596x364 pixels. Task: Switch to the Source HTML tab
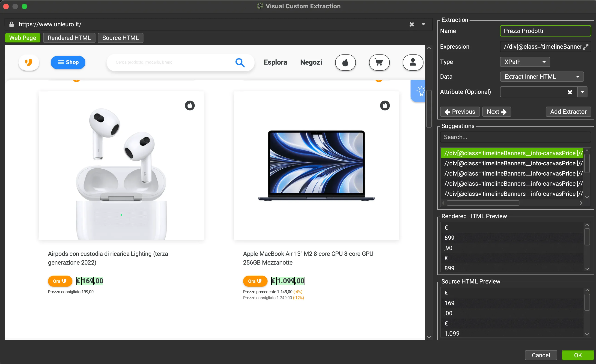point(120,38)
